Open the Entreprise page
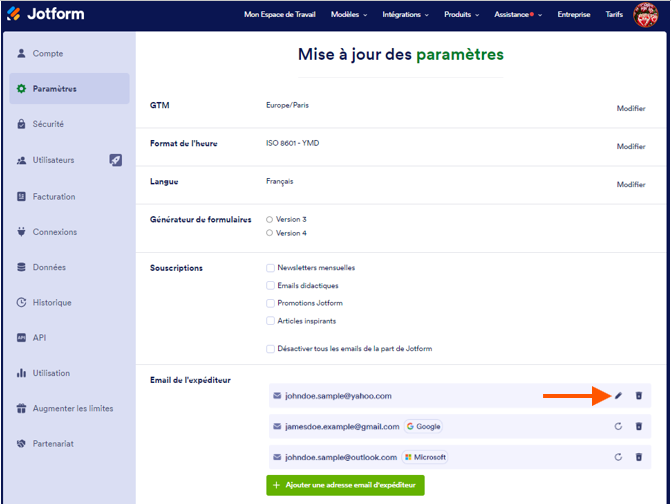Screen dimensions: 671x504 (x=573, y=15)
